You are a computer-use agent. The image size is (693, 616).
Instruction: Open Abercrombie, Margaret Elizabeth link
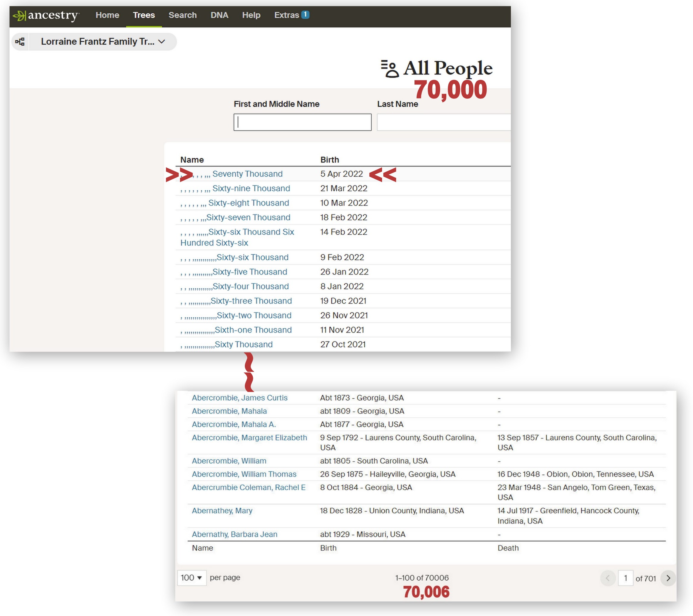[249, 438]
